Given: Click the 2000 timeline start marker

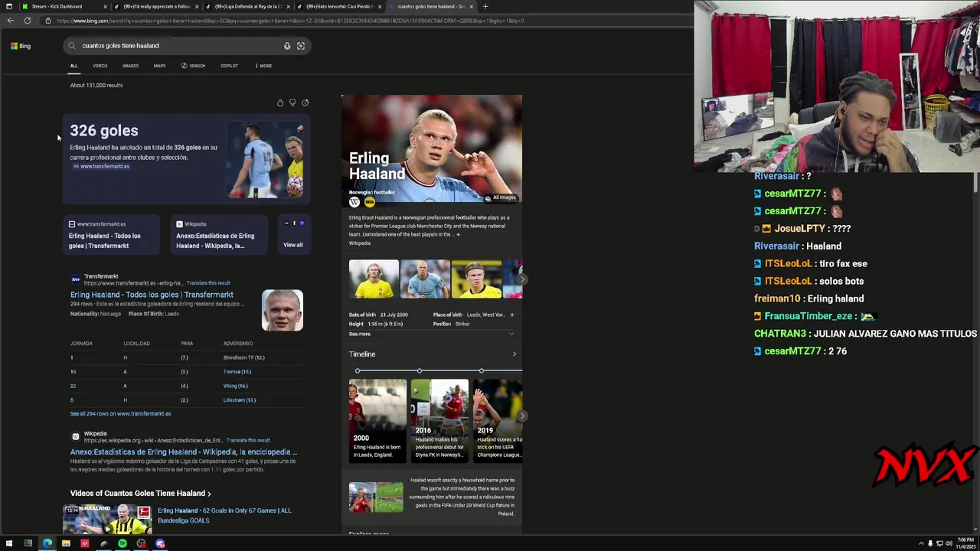Looking at the screenshot, I should pyautogui.click(x=358, y=371).
